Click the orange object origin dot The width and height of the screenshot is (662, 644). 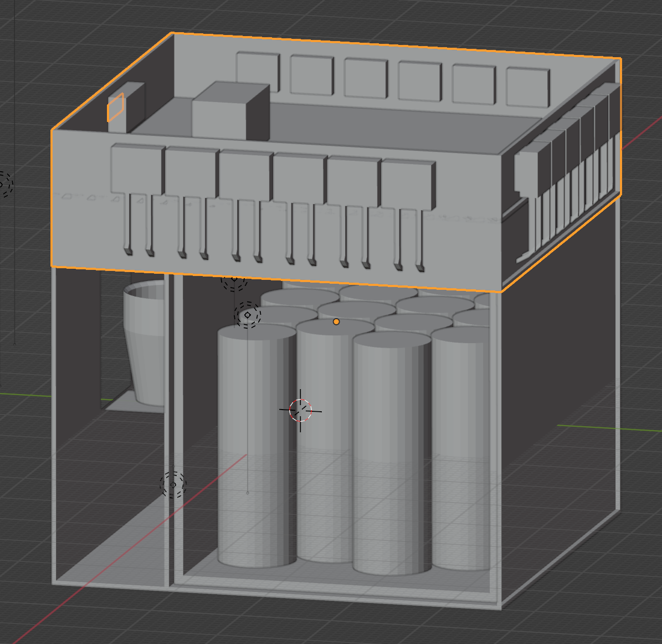tap(336, 321)
